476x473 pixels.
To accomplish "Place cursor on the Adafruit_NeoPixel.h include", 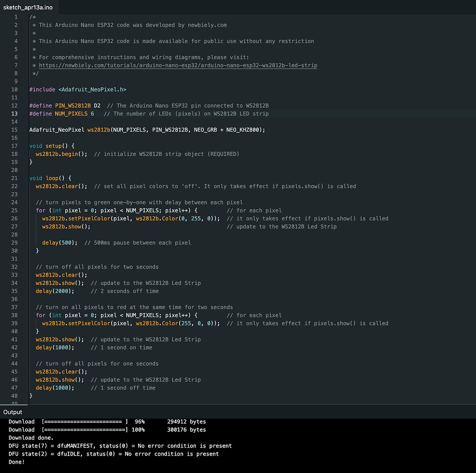I will click(92, 89).
